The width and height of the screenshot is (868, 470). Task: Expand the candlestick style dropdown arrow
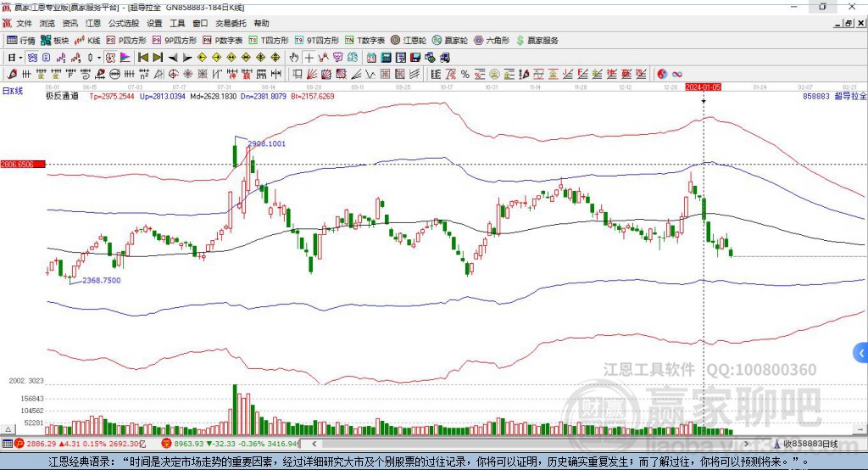tap(99, 58)
